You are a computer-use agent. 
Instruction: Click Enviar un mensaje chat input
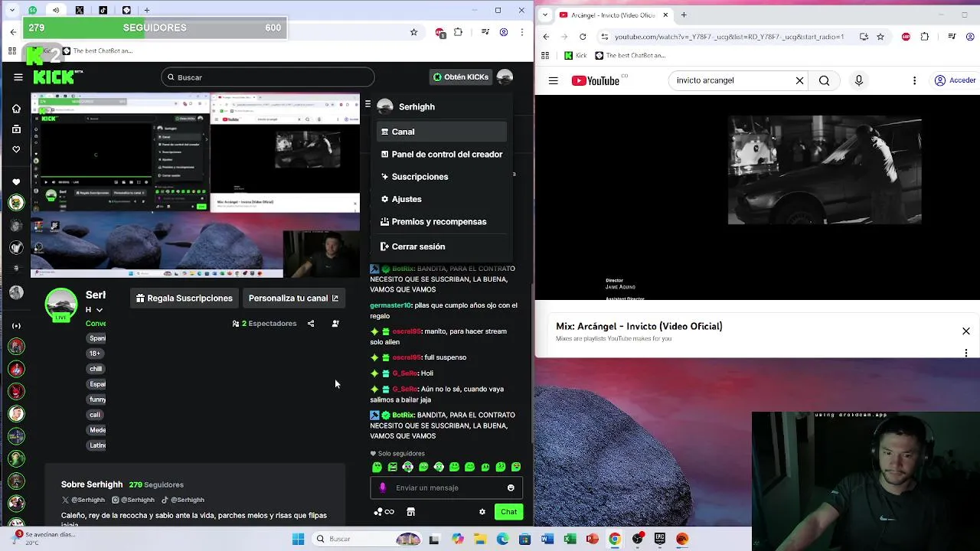click(x=446, y=487)
